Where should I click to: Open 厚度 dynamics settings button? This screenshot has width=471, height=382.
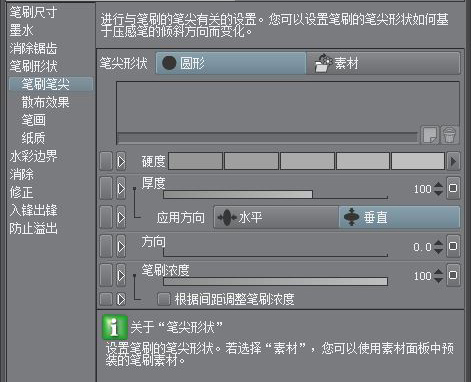pos(453,188)
